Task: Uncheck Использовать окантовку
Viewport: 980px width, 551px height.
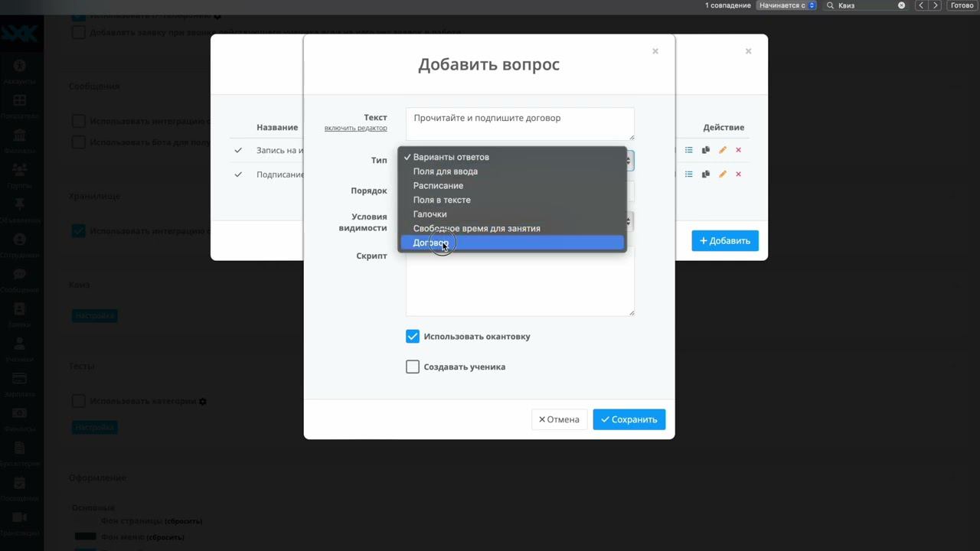Action: pos(413,336)
